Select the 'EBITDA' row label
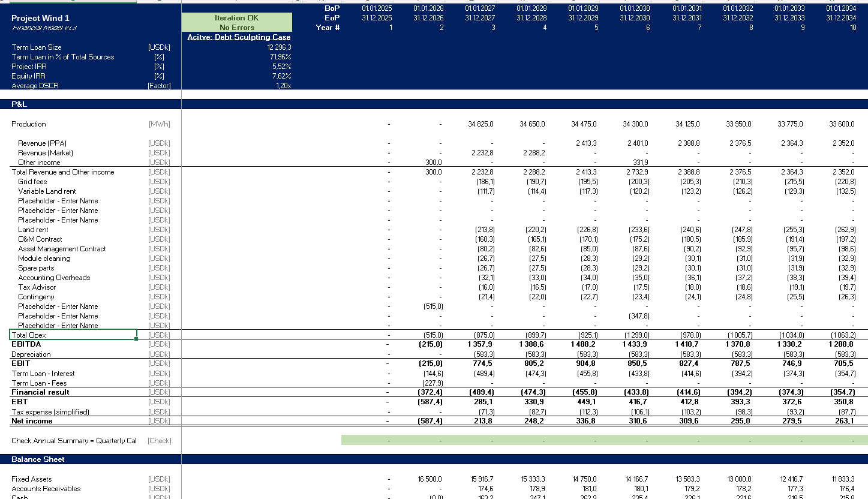 26,344
